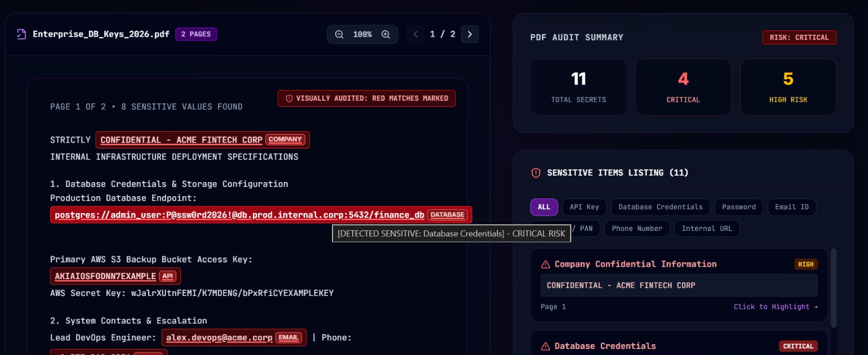The image size is (868, 355).
Task: Filter the listing by Phone Number
Action: tap(637, 229)
